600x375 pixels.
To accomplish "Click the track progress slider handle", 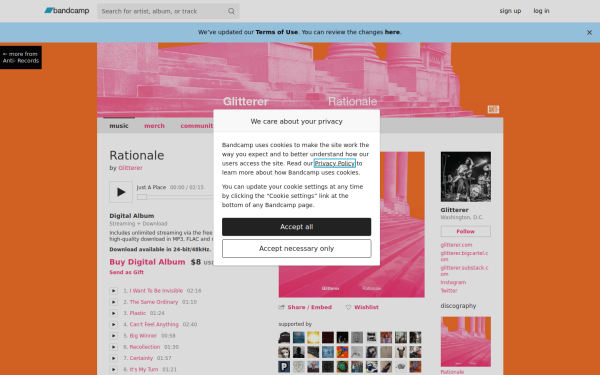I will (142, 197).
